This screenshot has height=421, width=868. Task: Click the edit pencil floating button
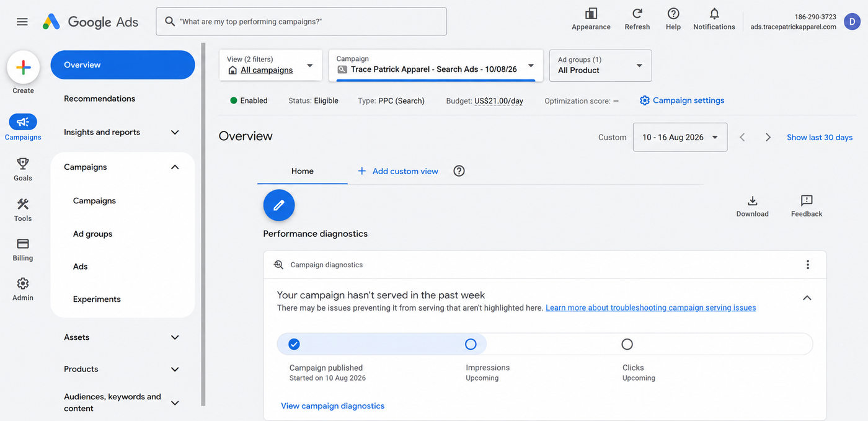point(279,205)
